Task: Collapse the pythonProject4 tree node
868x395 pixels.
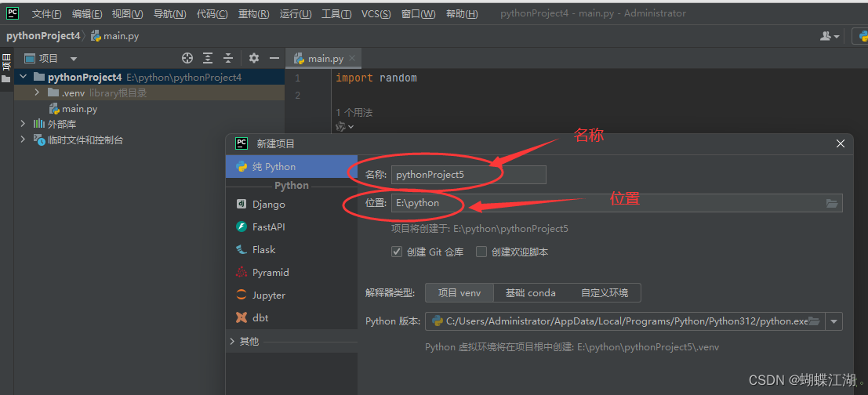Action: [23, 77]
